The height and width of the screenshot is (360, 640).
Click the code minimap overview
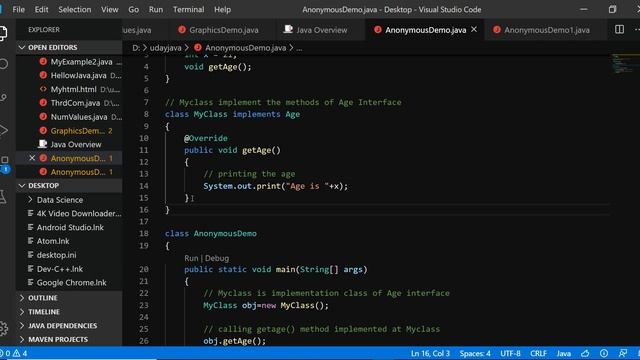point(625,64)
